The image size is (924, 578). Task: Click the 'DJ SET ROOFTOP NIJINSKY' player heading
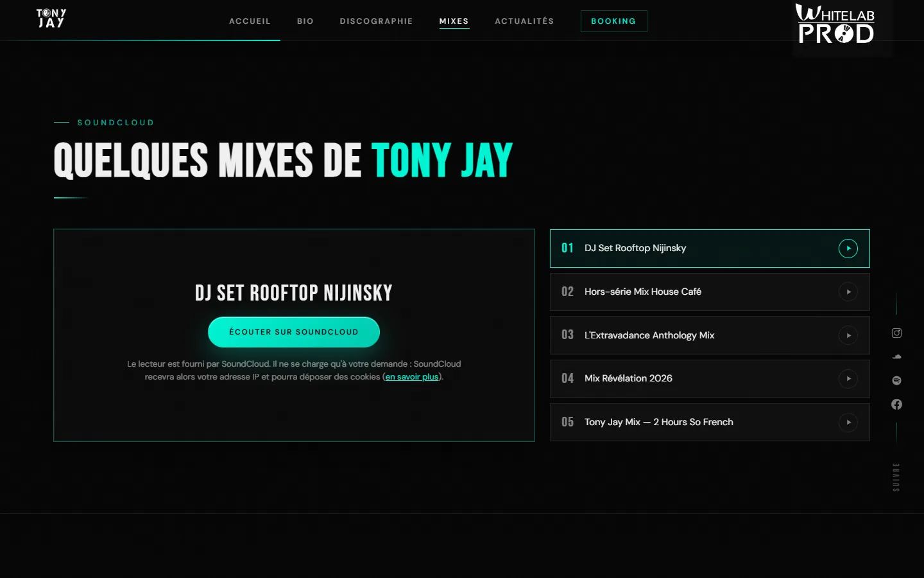point(294,293)
